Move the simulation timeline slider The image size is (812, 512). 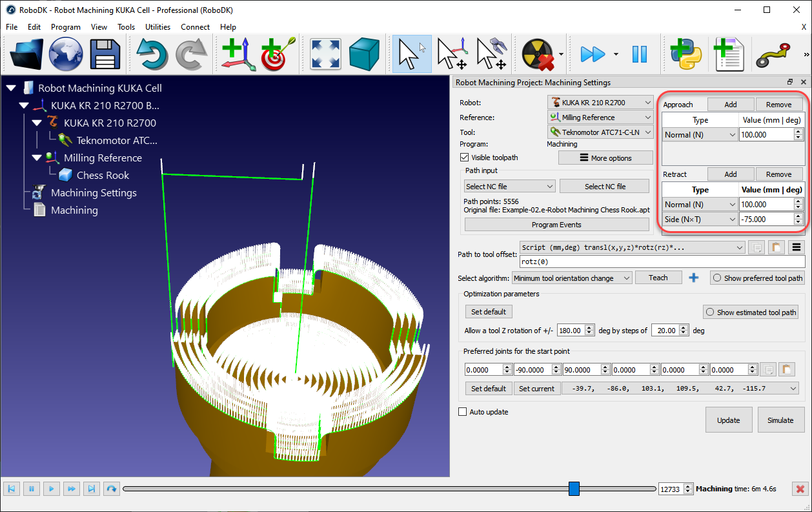574,489
